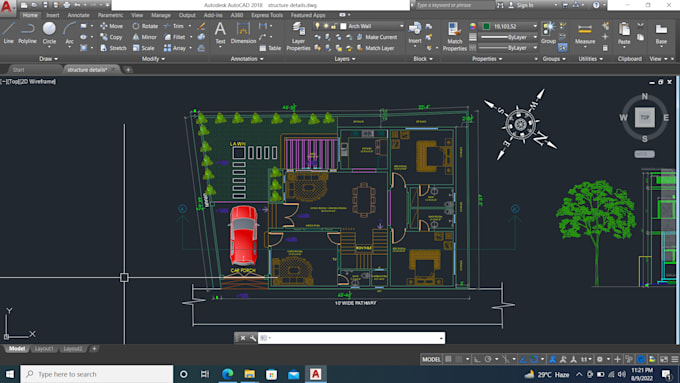Expand the Modify panel

[153, 59]
